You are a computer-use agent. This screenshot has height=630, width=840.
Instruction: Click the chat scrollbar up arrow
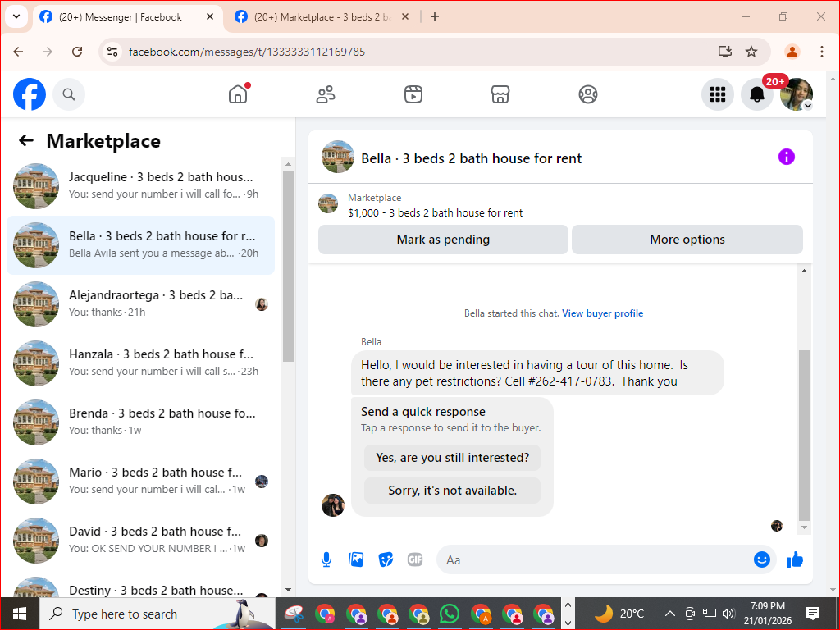(804, 271)
